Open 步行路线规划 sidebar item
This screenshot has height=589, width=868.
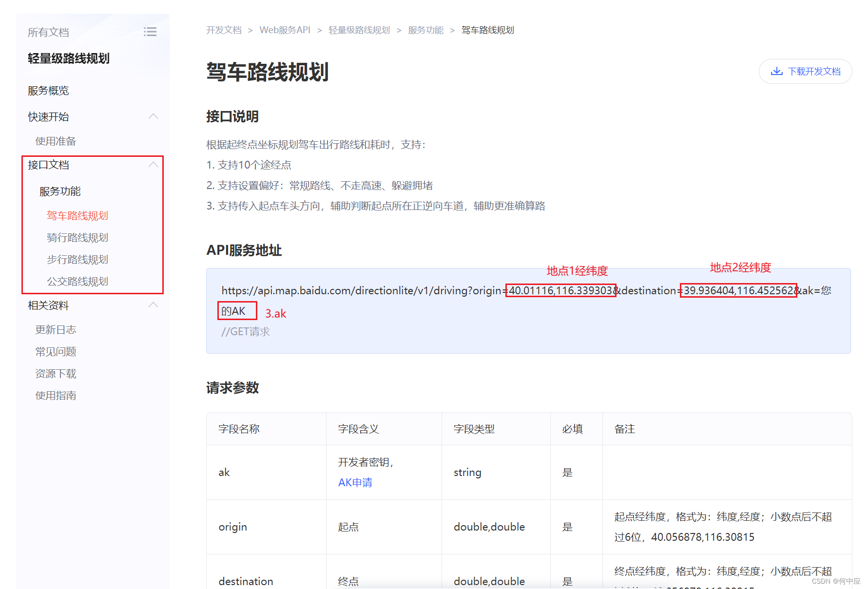[77, 260]
